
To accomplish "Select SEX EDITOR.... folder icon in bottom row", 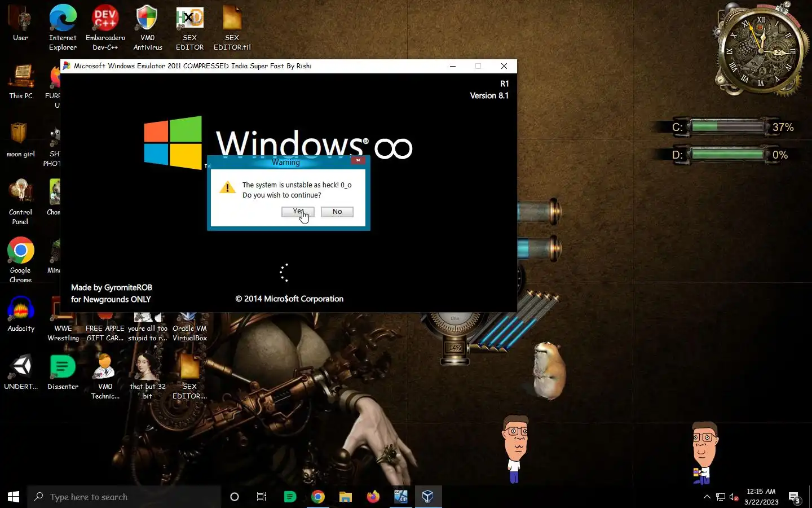I will click(189, 376).
